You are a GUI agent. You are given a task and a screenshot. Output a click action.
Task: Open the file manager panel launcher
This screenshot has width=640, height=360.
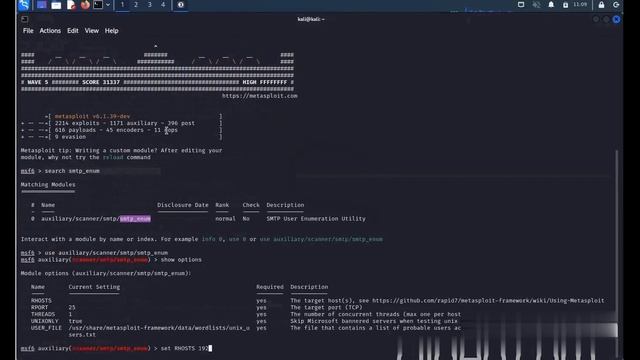point(56,5)
